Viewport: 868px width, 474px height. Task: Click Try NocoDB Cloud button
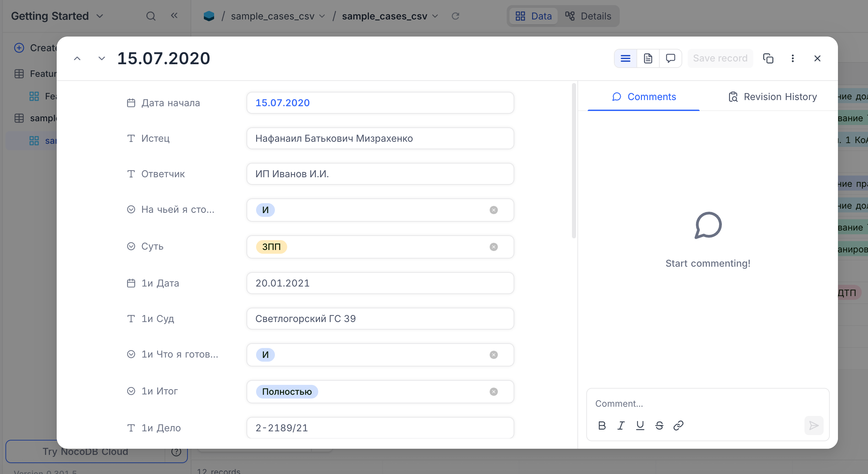(x=85, y=451)
